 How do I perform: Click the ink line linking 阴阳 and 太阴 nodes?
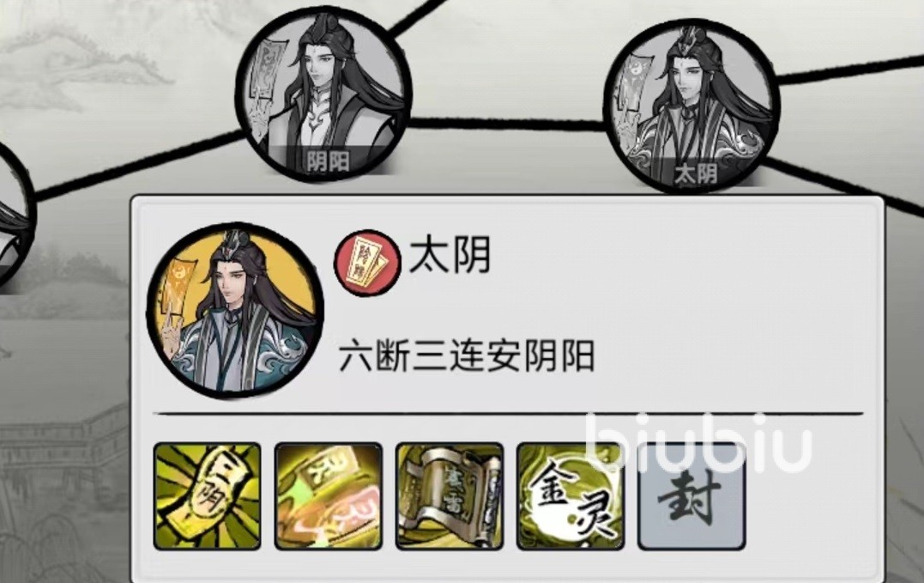[507, 123]
